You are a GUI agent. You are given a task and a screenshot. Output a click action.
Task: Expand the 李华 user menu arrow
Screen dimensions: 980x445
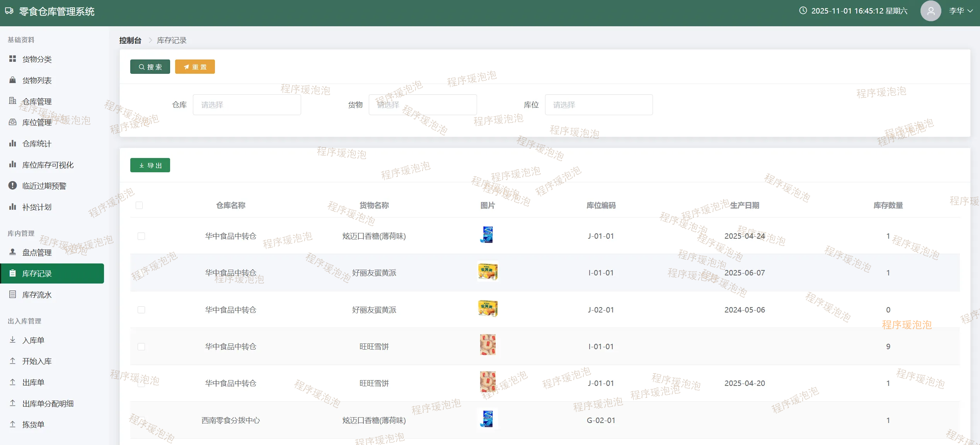click(x=970, y=11)
